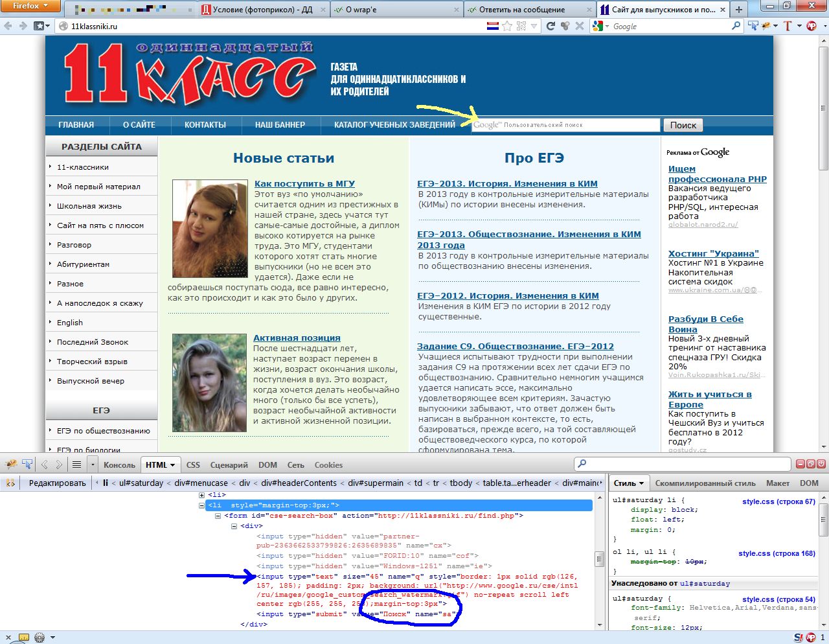Switch to the Cookies Firebug tab
Screen dimensions: 829x644
point(328,465)
